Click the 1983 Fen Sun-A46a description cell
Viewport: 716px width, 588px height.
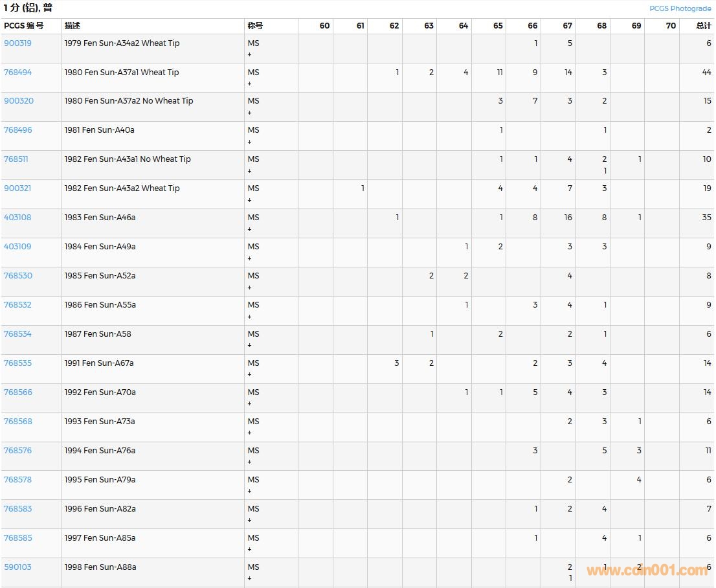[100, 218]
